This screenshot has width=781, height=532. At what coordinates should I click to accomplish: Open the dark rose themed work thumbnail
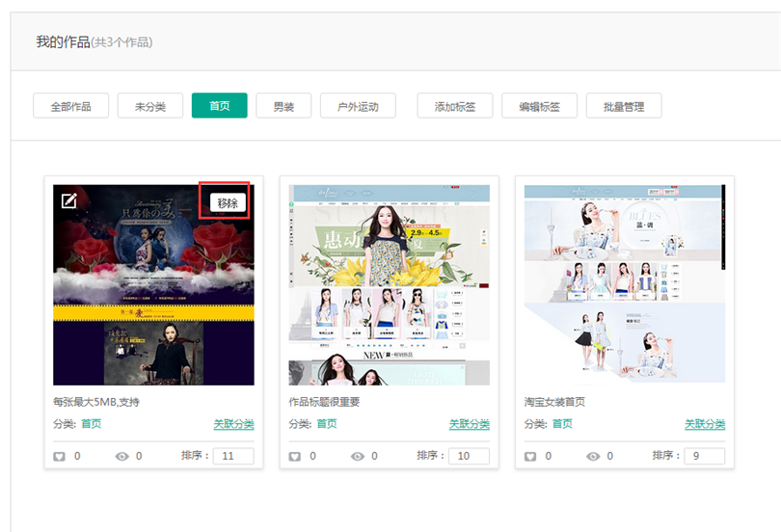point(154,285)
